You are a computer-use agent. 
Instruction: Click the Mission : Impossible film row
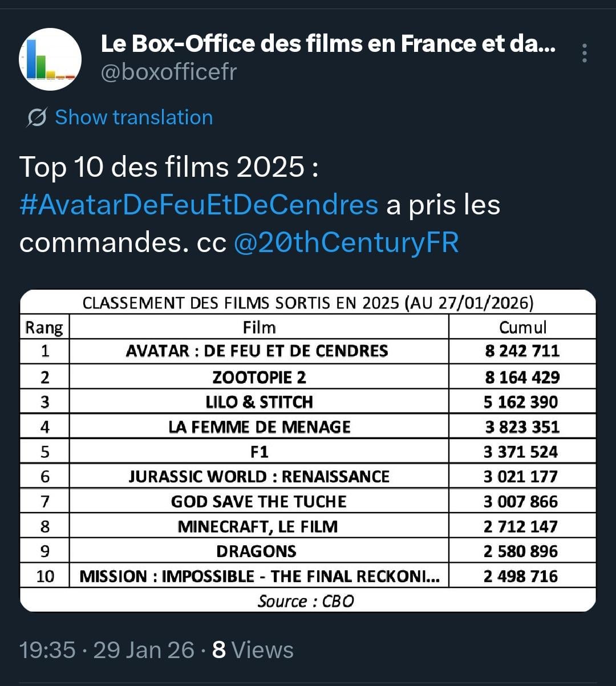(x=259, y=576)
